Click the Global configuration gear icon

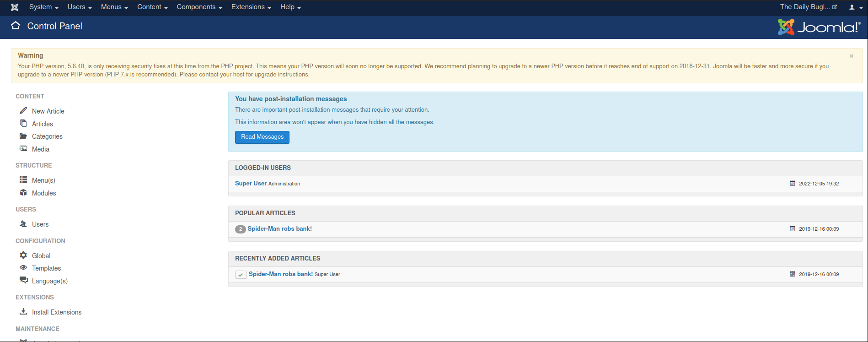[23, 255]
